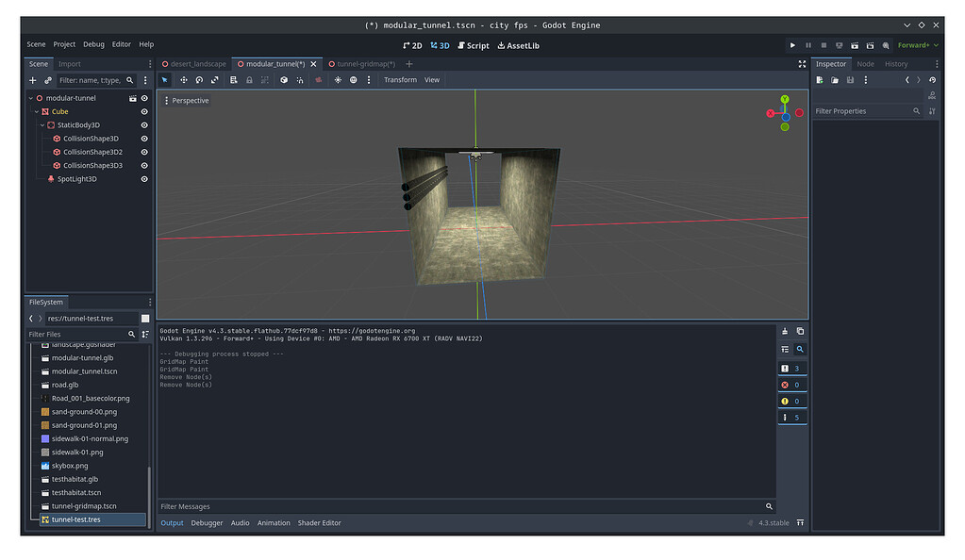
Task: Switch to the desert_landscape scene tab
Action: [x=193, y=63]
